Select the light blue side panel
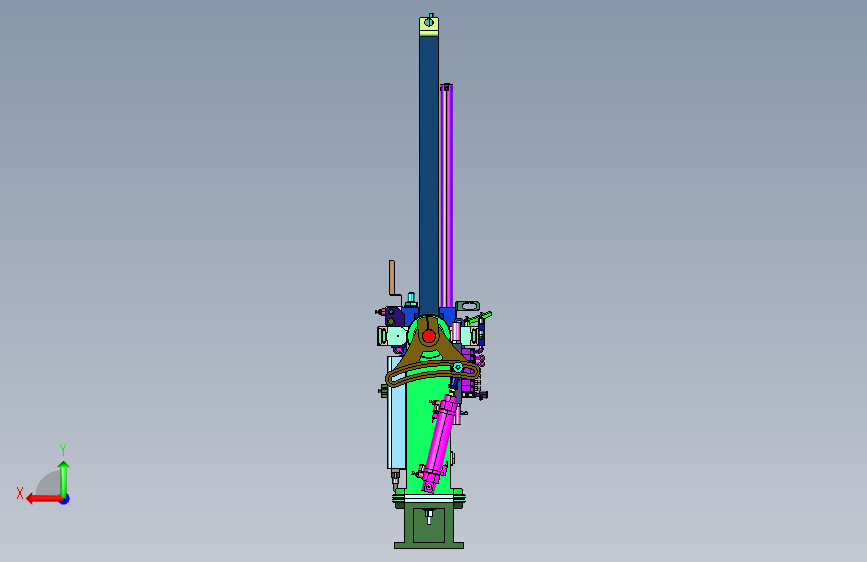Image resolution: width=867 pixels, height=562 pixels. tap(396, 412)
